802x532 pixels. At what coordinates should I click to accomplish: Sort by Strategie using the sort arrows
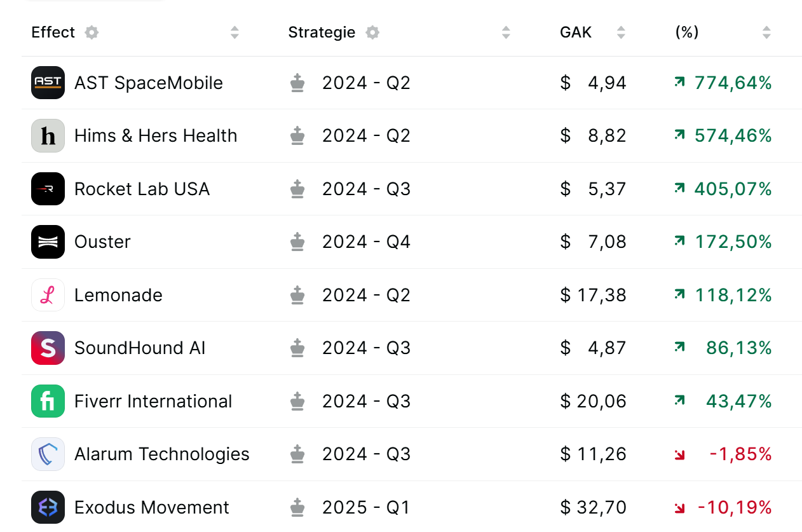[x=506, y=32]
